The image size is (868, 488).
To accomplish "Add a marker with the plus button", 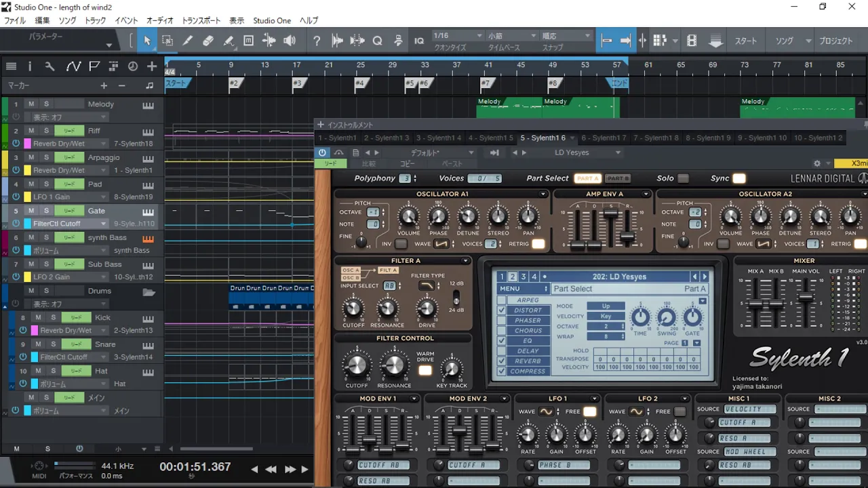I will click(x=104, y=85).
